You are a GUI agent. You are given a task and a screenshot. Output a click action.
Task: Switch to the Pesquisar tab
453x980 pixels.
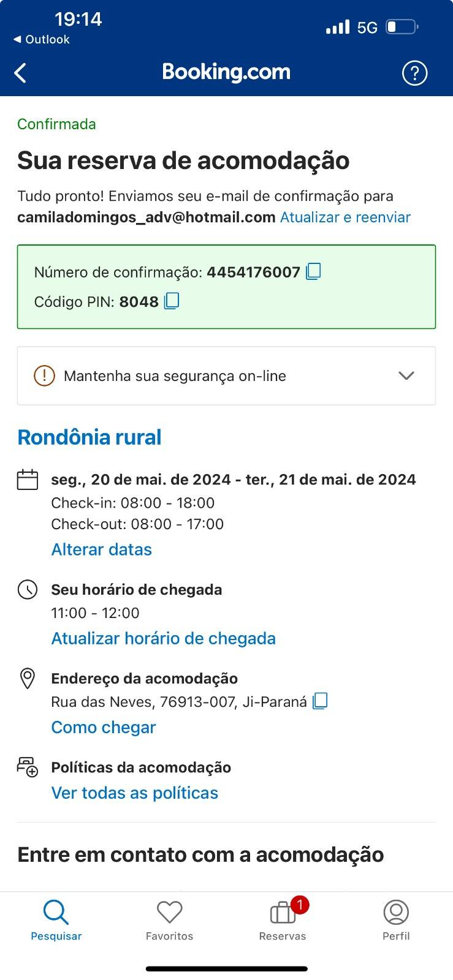pos(56,920)
